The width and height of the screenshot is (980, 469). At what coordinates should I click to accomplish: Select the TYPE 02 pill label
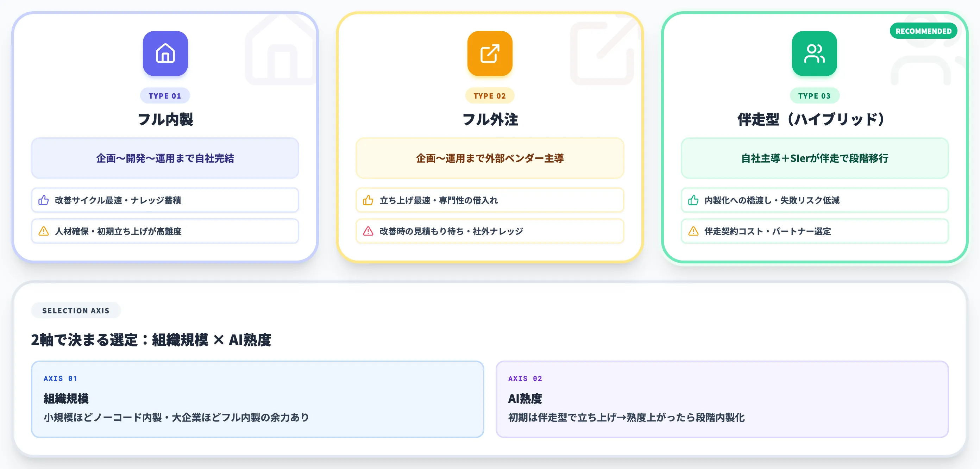[x=490, y=95]
